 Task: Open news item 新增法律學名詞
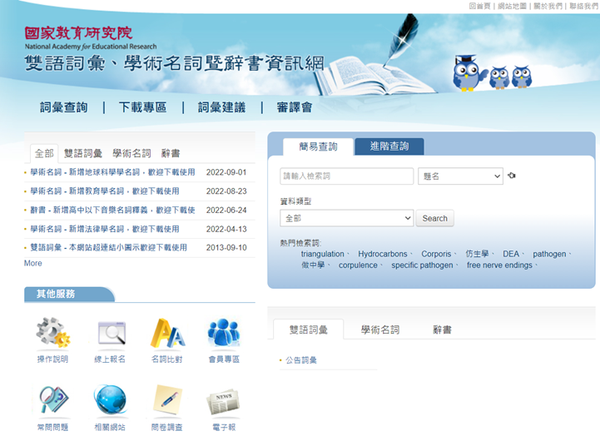tap(105, 229)
